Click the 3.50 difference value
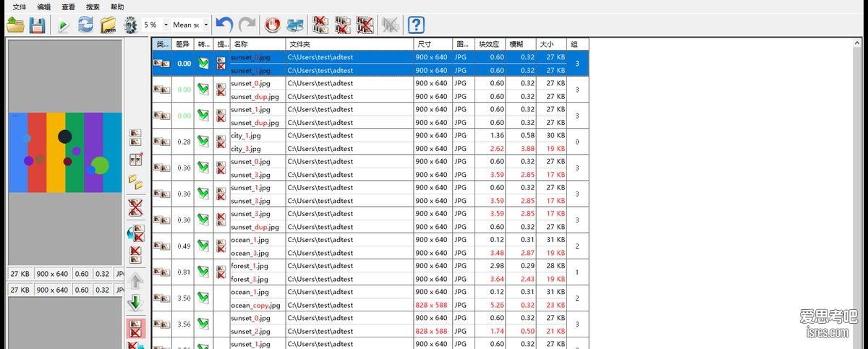The width and height of the screenshot is (868, 349). [184, 298]
